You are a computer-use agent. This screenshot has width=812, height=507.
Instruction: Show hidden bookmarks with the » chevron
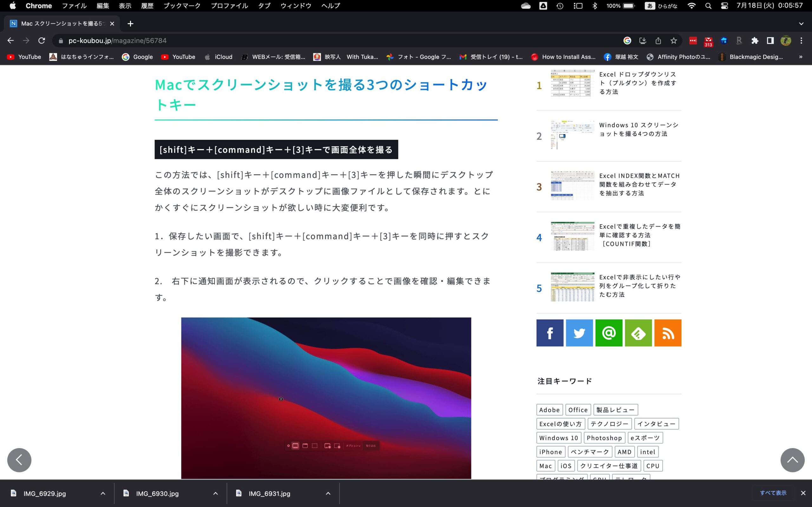pos(801,57)
